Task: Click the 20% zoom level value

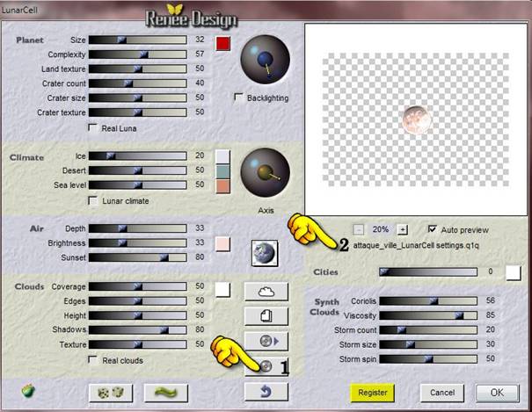Action: [x=381, y=229]
